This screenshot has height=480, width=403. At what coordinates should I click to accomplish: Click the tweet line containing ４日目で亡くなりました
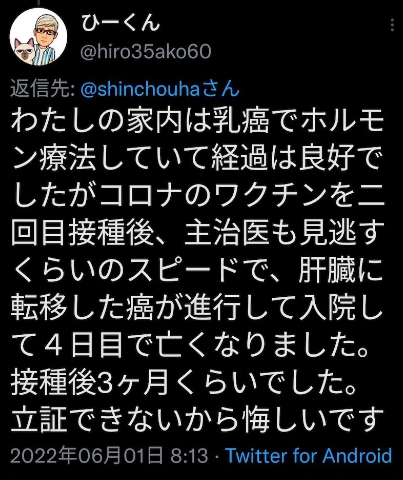191,349
